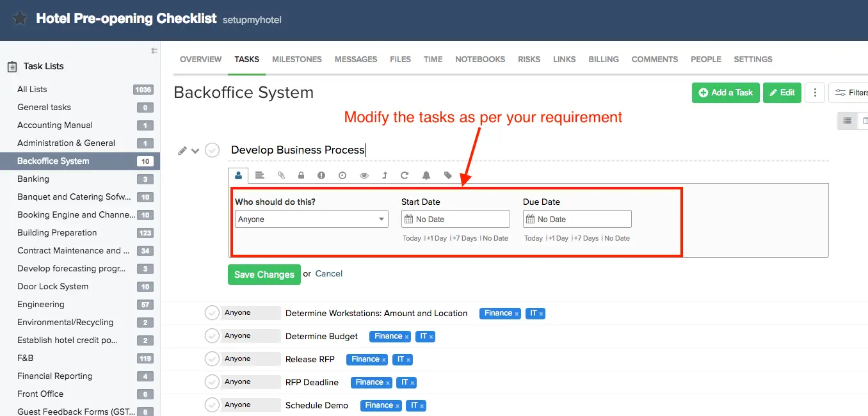Screen dimensions: 868x416
Task: Open the three-dot more options menu
Action: click(814, 93)
